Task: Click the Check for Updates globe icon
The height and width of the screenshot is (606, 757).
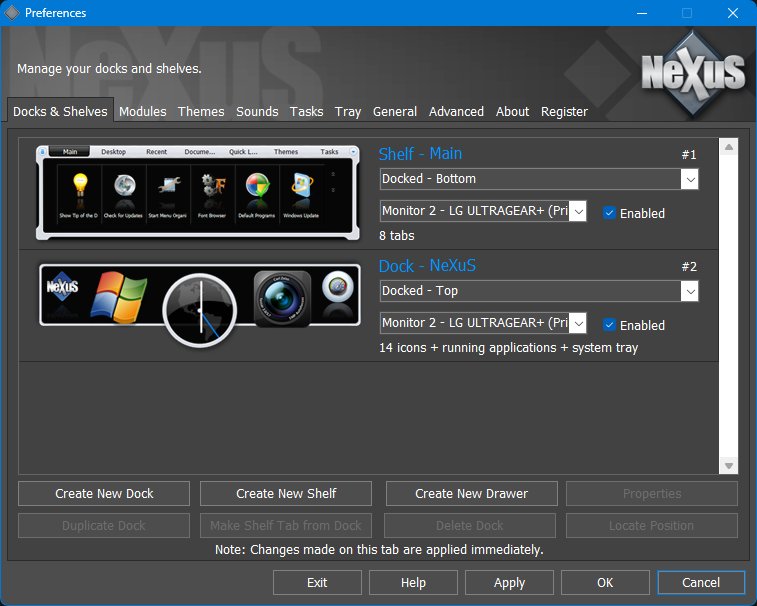Action: (125, 186)
